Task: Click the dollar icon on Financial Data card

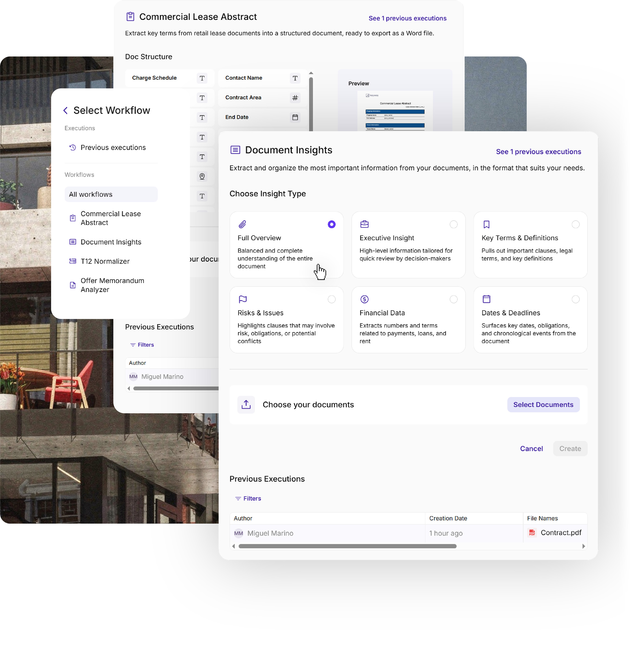Action: [364, 299]
